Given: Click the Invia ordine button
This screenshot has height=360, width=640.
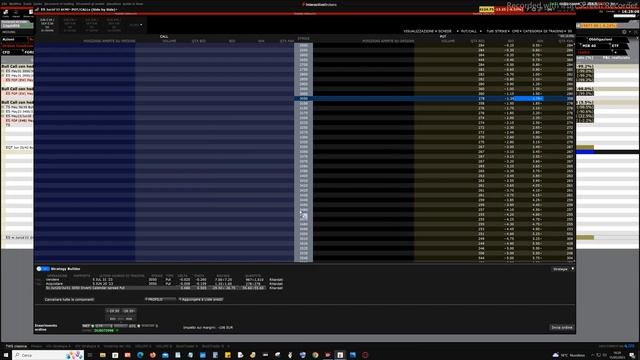Looking at the screenshot, I should pos(562,327).
